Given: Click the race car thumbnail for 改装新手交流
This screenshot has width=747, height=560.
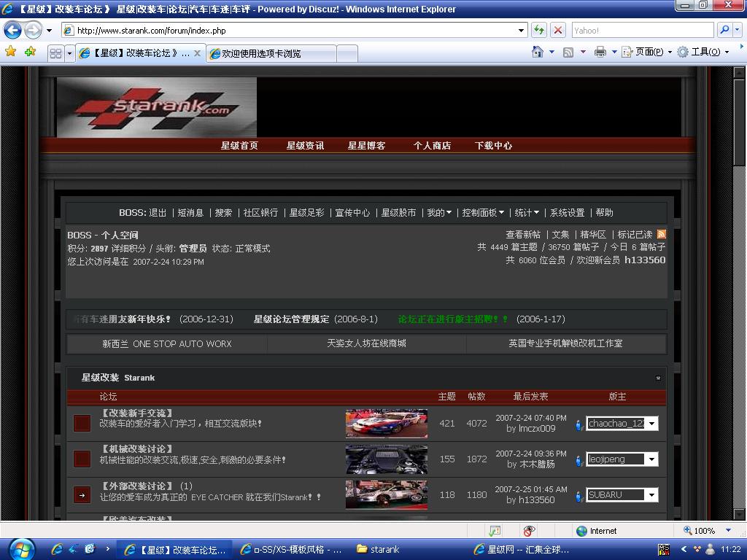Looking at the screenshot, I should pyautogui.click(x=387, y=424).
